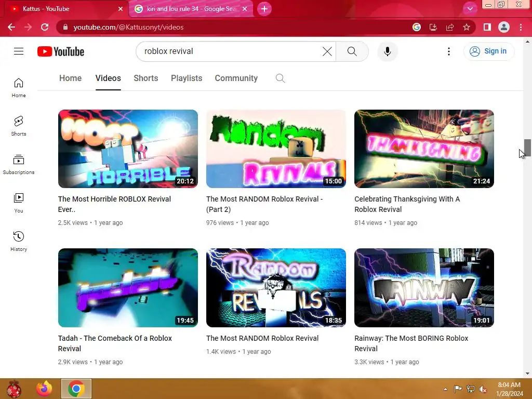
Task: Open the 18:35 Random Revivals thumbnail
Action: point(276,288)
